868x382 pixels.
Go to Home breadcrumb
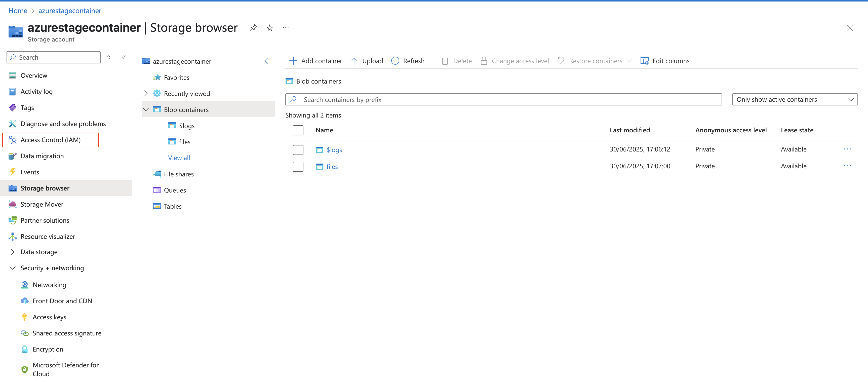18,11
